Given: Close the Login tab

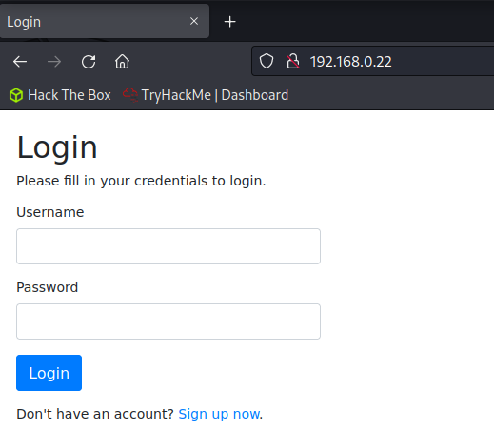Looking at the screenshot, I should (194, 21).
